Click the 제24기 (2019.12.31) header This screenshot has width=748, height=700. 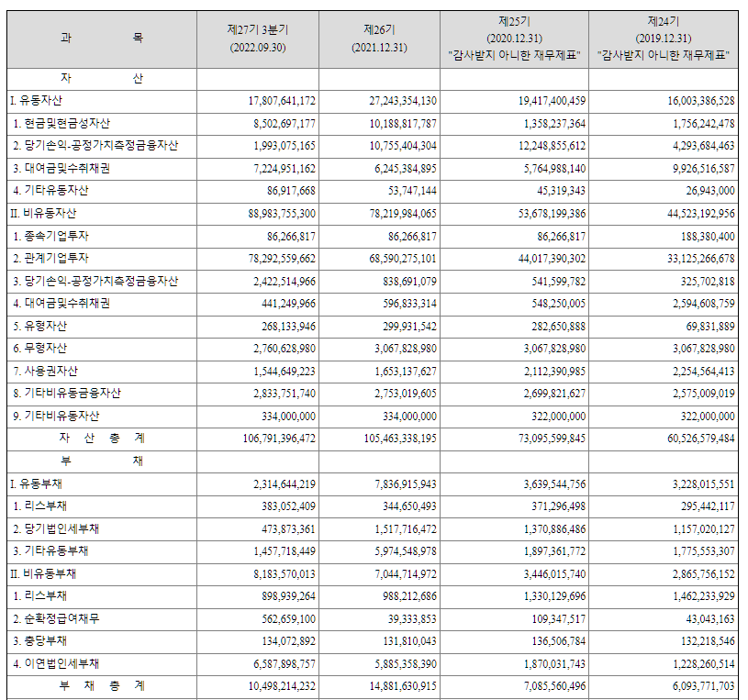(663, 39)
